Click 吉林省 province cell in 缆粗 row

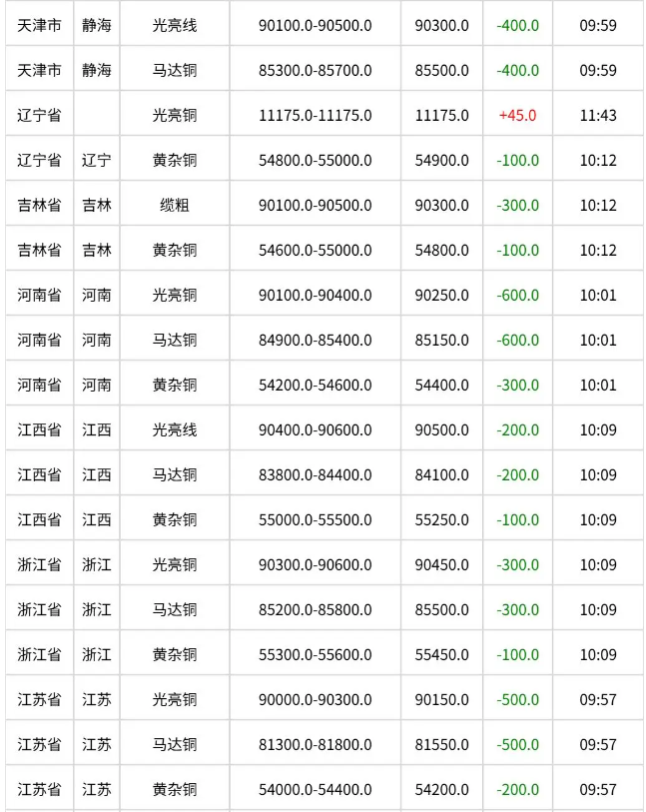39,206
